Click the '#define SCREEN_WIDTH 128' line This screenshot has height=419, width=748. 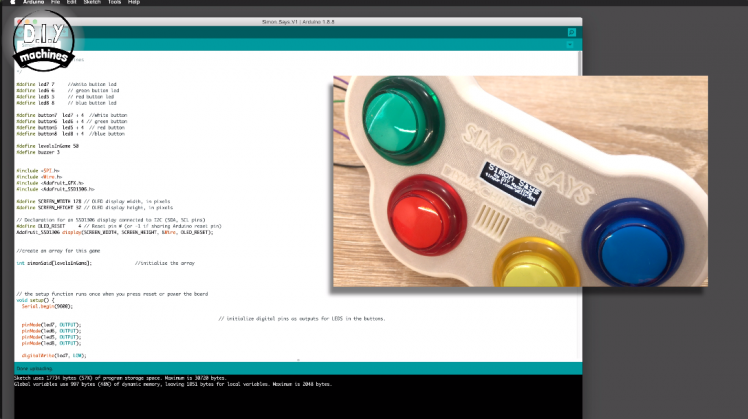click(x=93, y=202)
